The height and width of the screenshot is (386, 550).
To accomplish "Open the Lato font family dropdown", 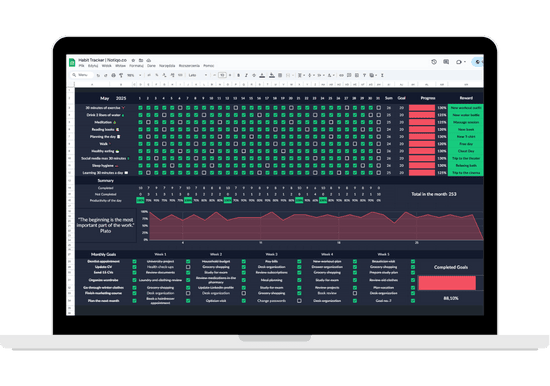I will [x=198, y=75].
